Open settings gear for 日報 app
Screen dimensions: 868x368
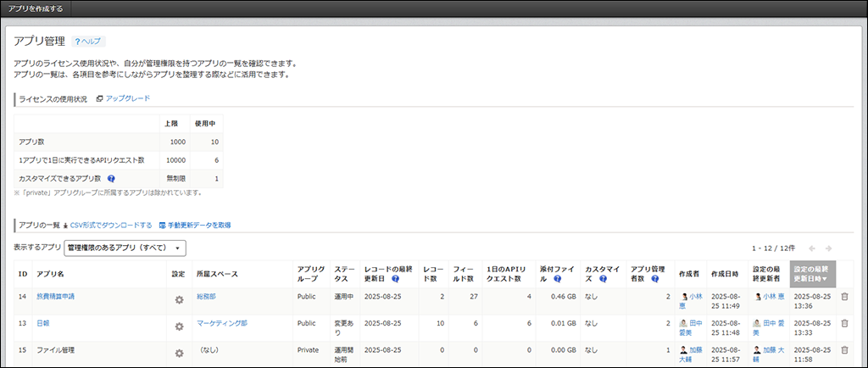pyautogui.click(x=179, y=326)
